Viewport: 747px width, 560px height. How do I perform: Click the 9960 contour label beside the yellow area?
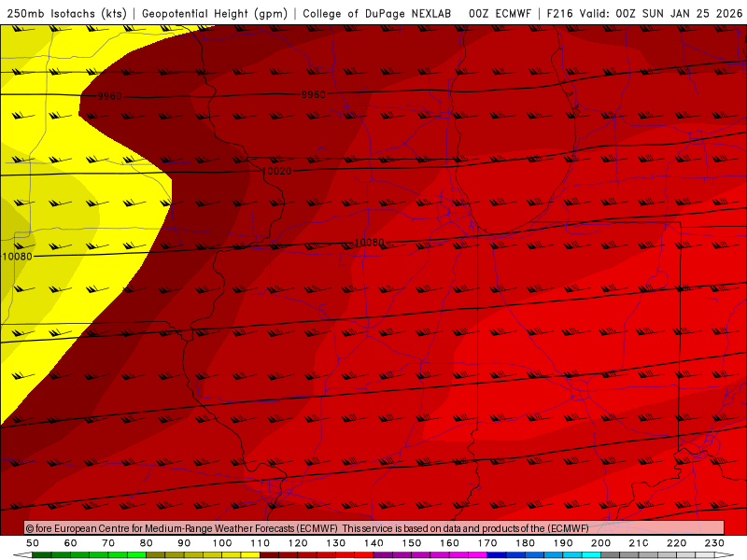click(109, 96)
